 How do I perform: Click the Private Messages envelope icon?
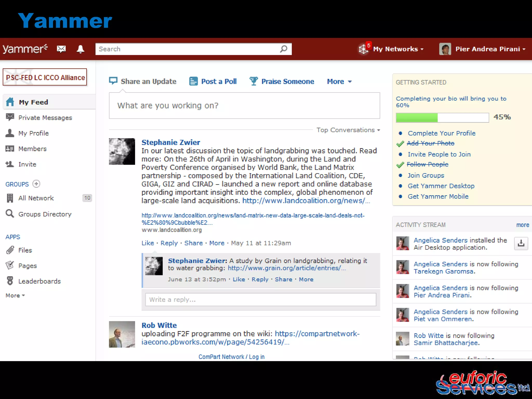[x=10, y=117]
